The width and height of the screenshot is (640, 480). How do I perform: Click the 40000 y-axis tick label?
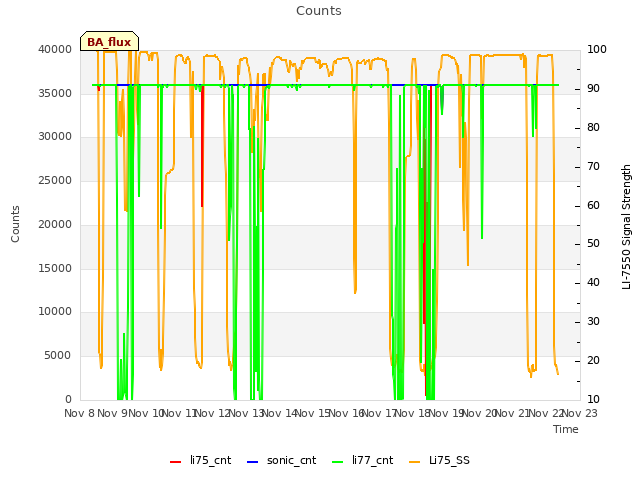55,49
